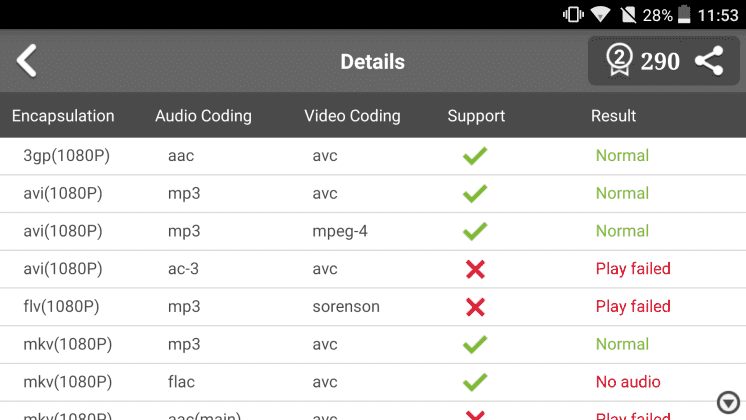
Task: Tap the green check in mkv flac row
Action: 475,382
